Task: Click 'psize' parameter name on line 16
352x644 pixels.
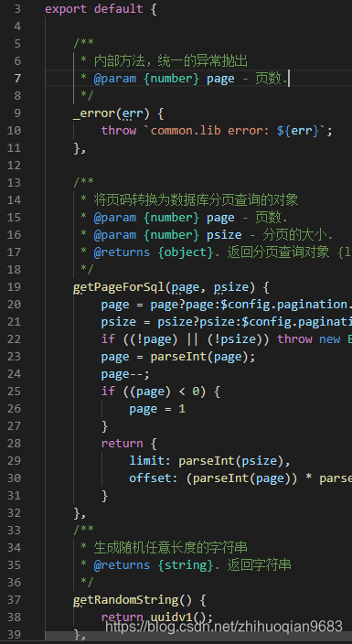Action: 224,234
